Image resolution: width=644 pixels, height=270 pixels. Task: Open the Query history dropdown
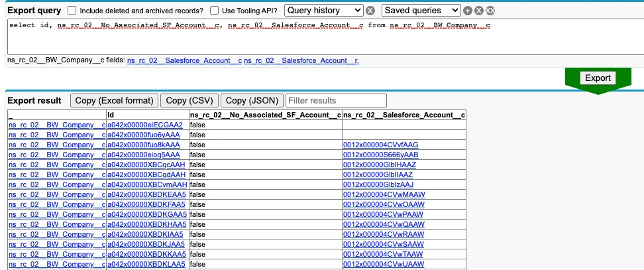(323, 10)
